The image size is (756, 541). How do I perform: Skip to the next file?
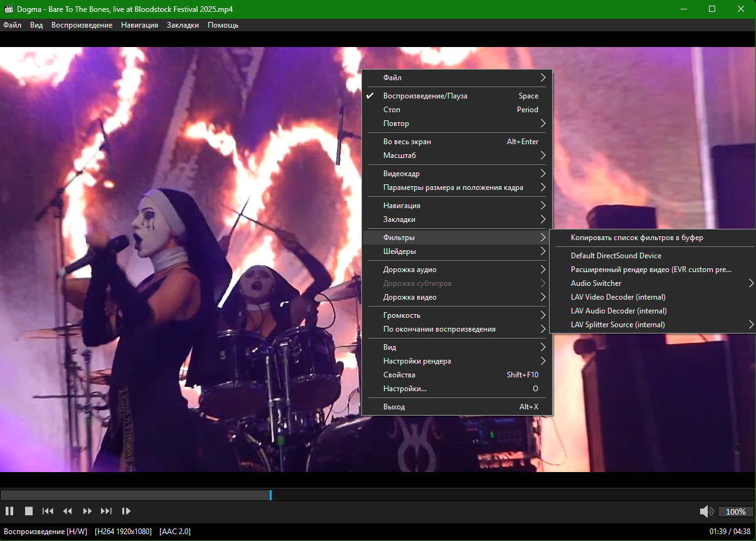[107, 511]
